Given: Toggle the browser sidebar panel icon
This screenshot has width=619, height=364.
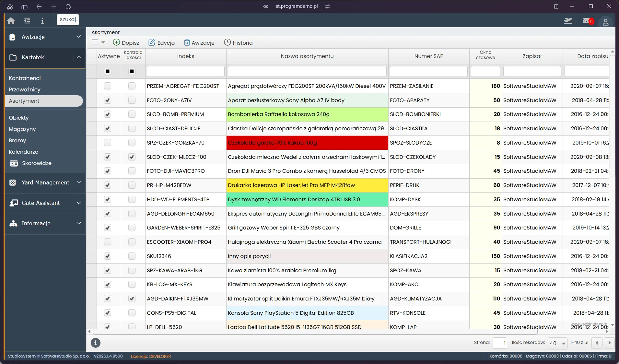Looking at the screenshot, I should pyautogui.click(x=24, y=6).
